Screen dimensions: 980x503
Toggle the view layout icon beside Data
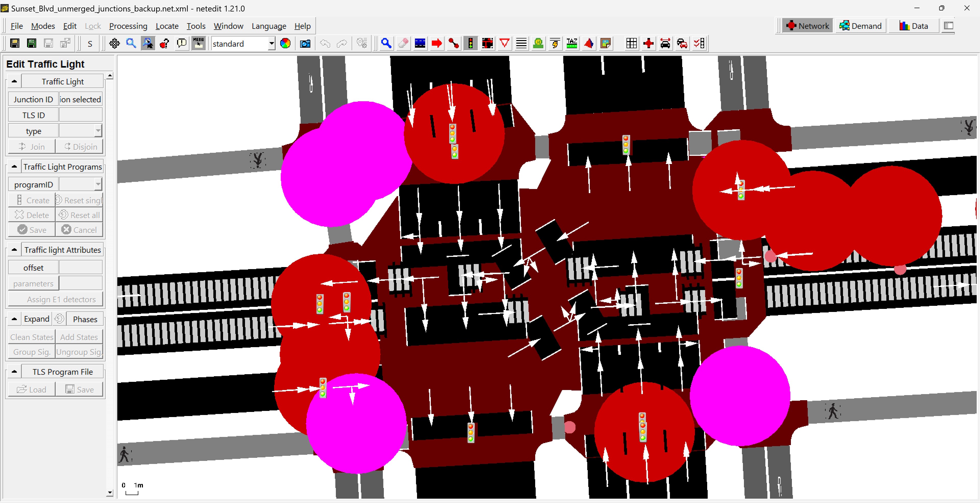point(949,26)
